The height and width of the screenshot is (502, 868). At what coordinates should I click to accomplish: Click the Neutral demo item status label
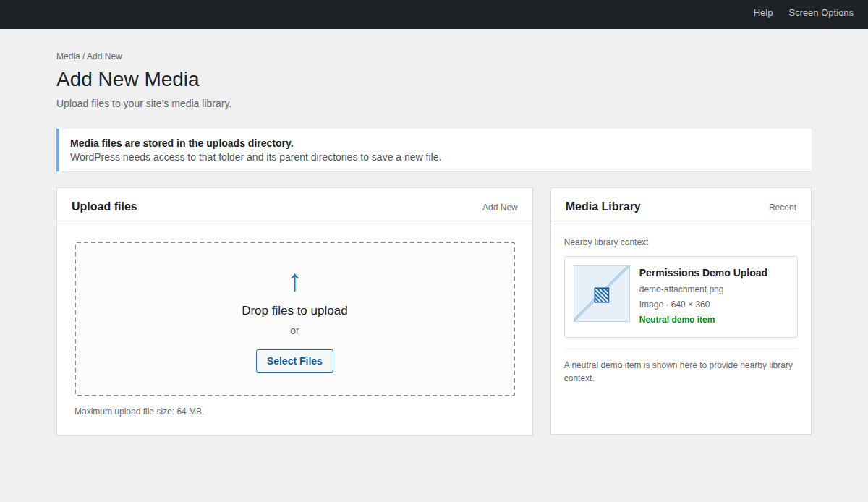677,320
